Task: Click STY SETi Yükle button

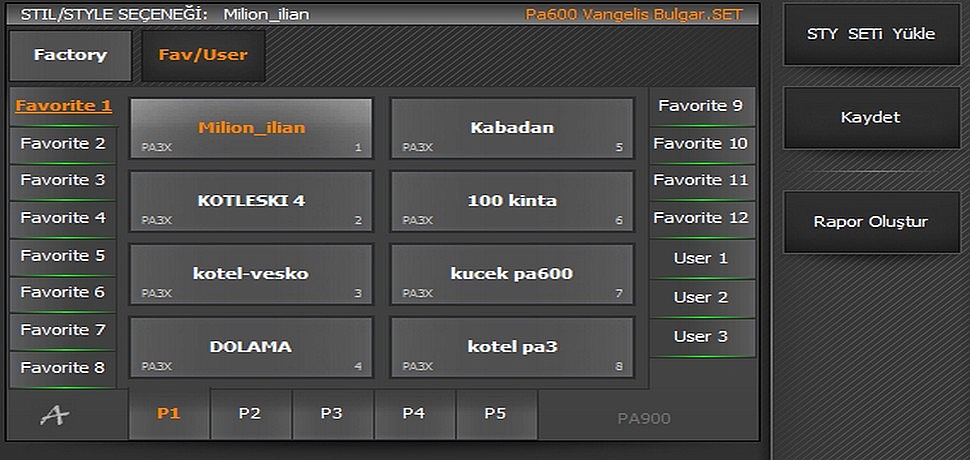Action: [872, 34]
